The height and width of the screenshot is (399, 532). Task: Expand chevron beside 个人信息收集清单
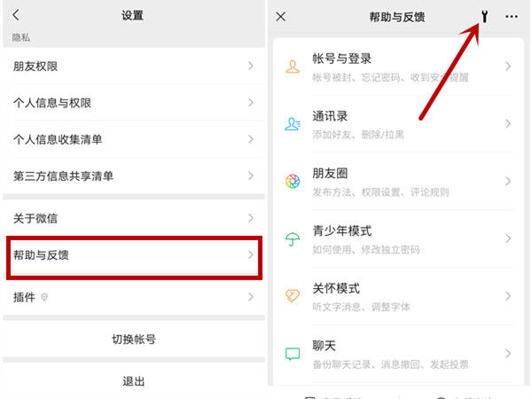pos(251,139)
